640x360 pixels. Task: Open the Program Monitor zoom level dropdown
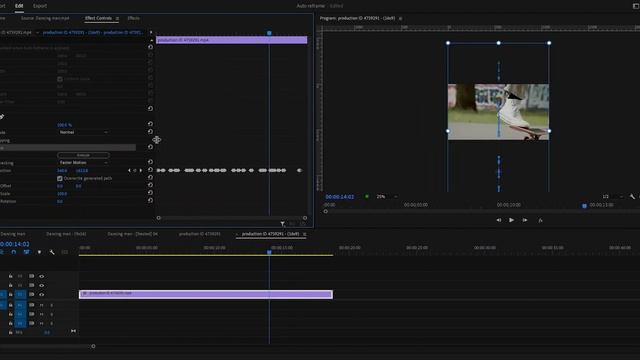tap(387, 197)
